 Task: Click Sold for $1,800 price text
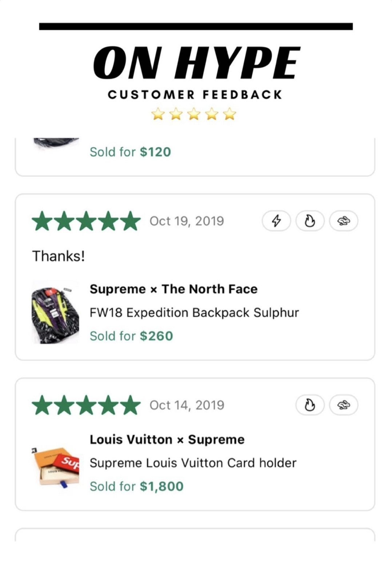[137, 486]
